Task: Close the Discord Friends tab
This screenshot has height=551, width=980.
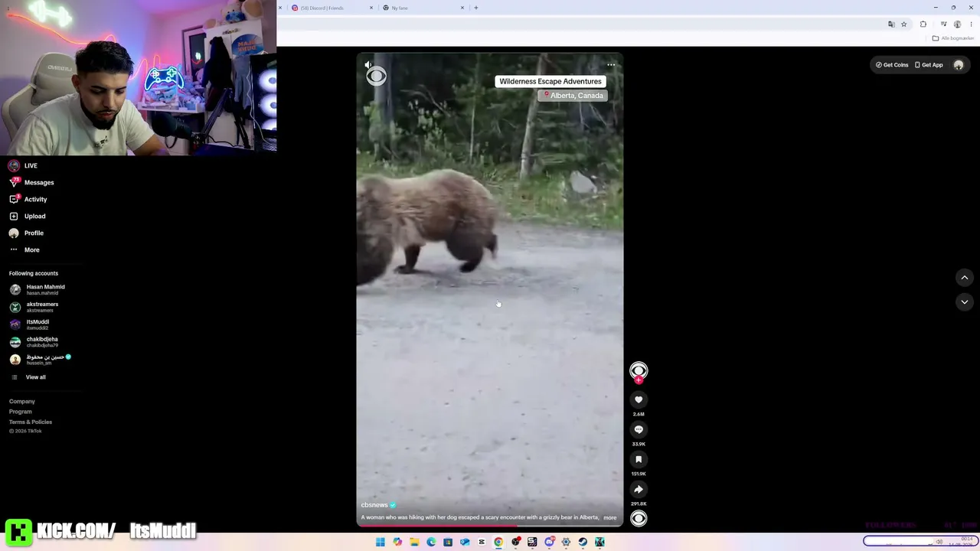Action: 371,8
